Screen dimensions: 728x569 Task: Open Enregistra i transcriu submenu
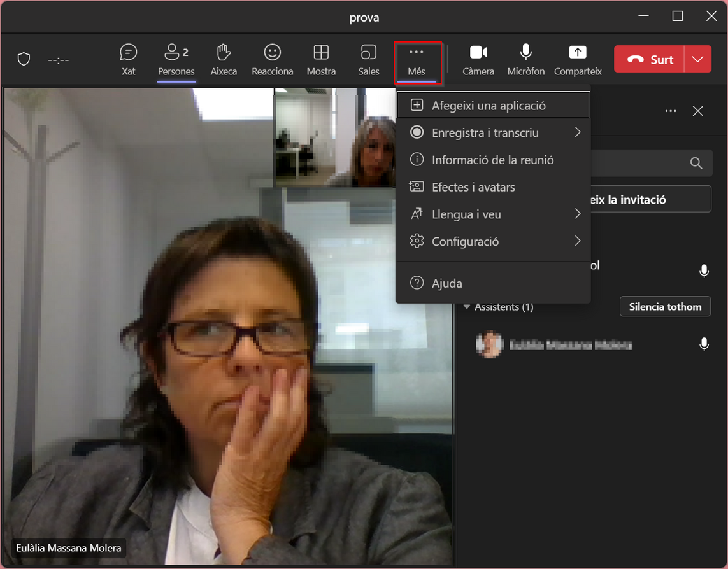tap(493, 132)
